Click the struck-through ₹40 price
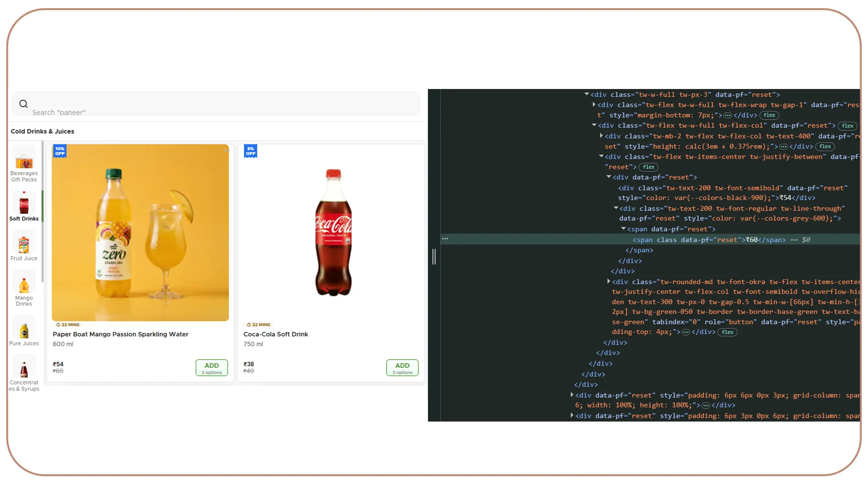Image resolution: width=868 pixels, height=484 pixels. (x=249, y=371)
